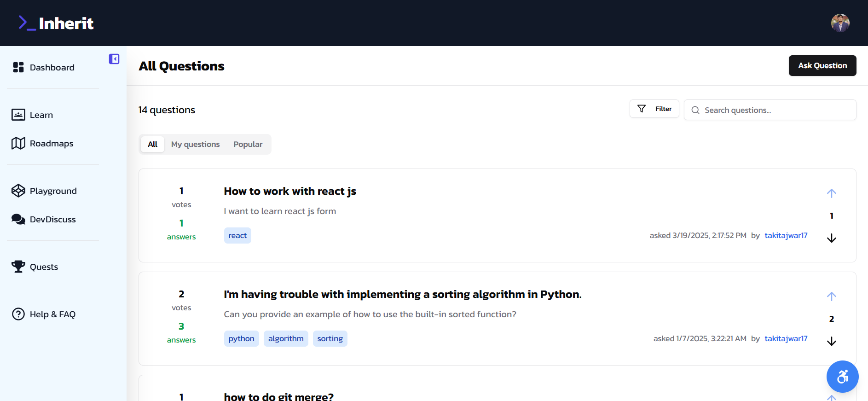This screenshot has width=868, height=401.
Task: Click the DevDiscuss chat bubbles icon
Action: click(18, 219)
